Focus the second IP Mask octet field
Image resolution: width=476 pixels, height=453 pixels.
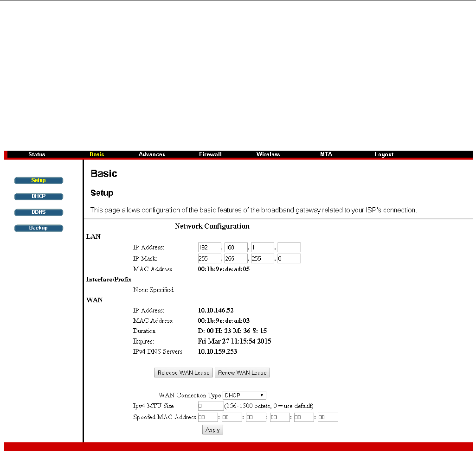pyautogui.click(x=236, y=259)
